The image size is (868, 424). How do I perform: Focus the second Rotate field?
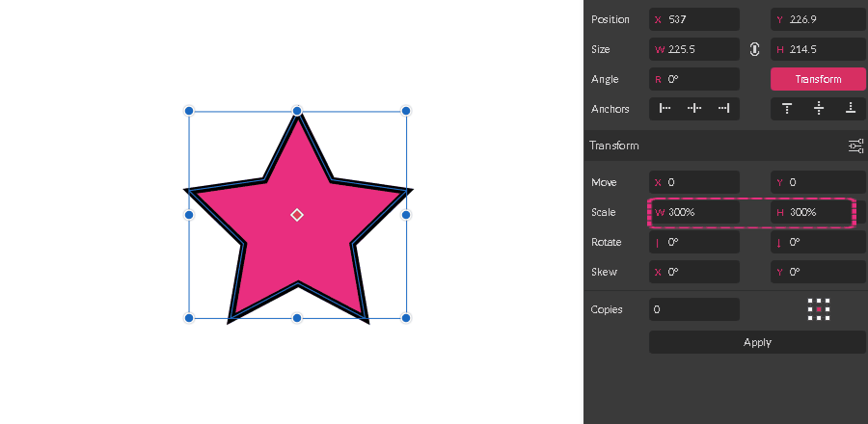[x=818, y=242]
